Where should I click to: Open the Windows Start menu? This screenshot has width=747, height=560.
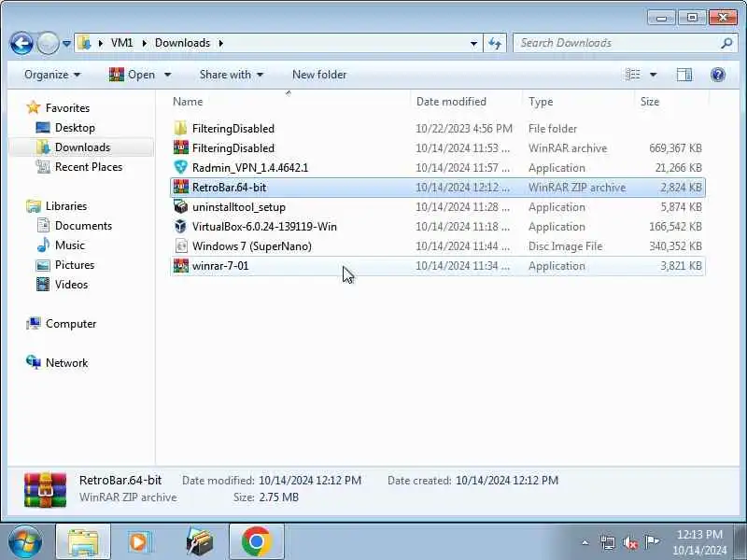point(24,542)
